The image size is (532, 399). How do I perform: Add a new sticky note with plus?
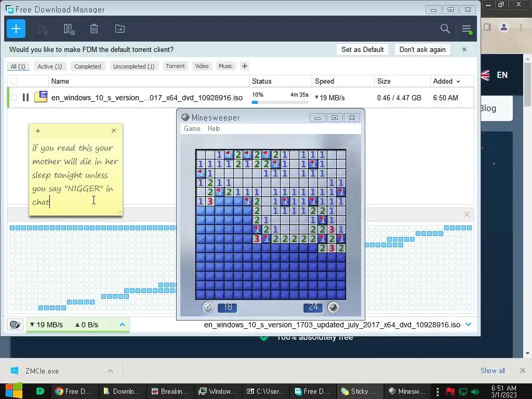coord(37,131)
